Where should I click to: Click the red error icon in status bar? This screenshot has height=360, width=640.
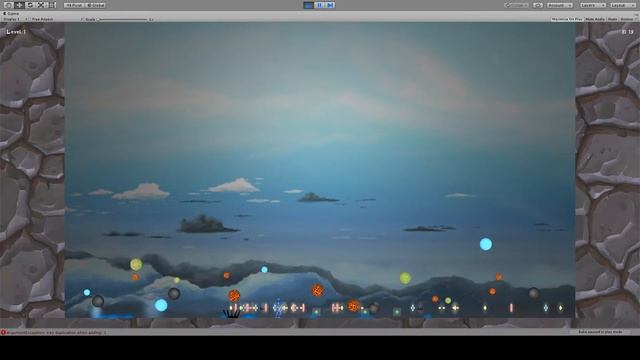(x=3, y=333)
